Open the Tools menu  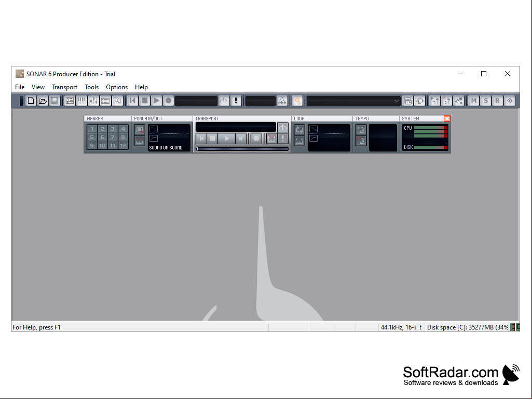point(91,87)
